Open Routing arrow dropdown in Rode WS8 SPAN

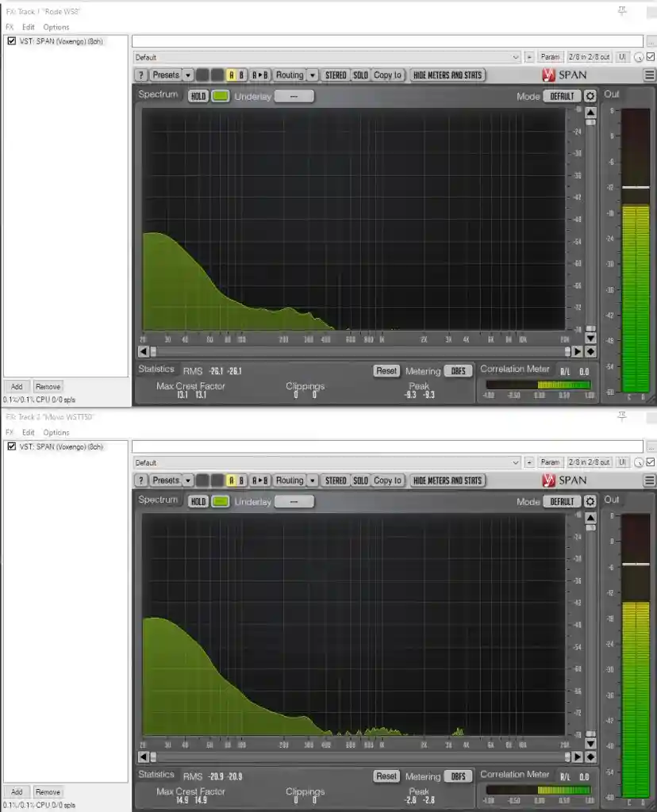click(x=313, y=75)
